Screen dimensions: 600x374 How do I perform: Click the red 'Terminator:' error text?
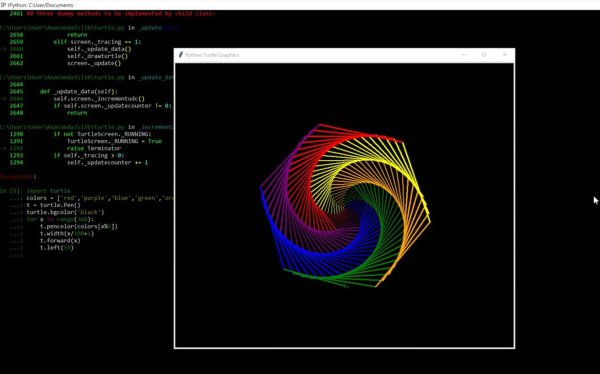coord(18,177)
